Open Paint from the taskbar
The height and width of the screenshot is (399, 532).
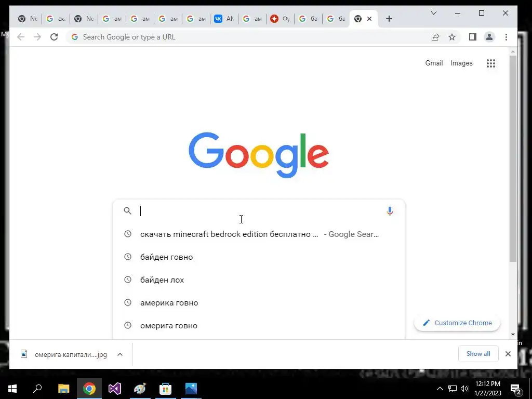pos(140,389)
